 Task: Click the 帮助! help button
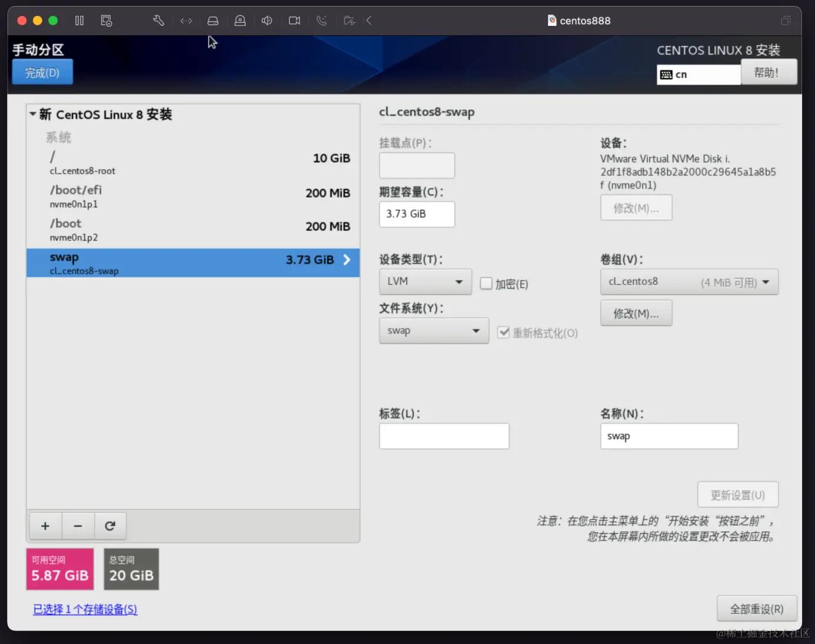pos(769,72)
